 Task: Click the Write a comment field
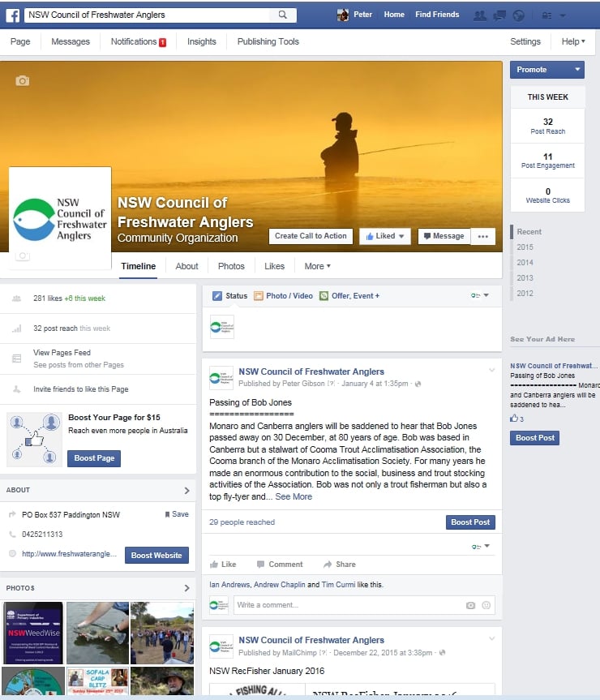click(x=364, y=605)
